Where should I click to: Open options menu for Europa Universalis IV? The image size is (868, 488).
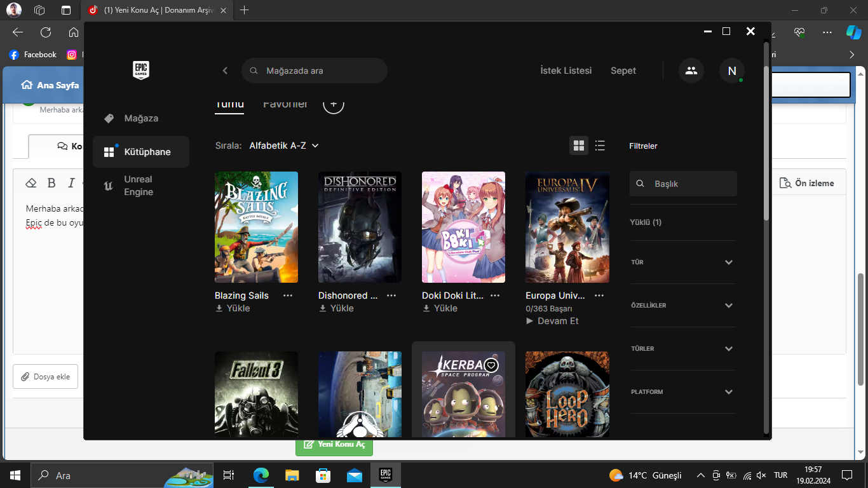(x=599, y=295)
